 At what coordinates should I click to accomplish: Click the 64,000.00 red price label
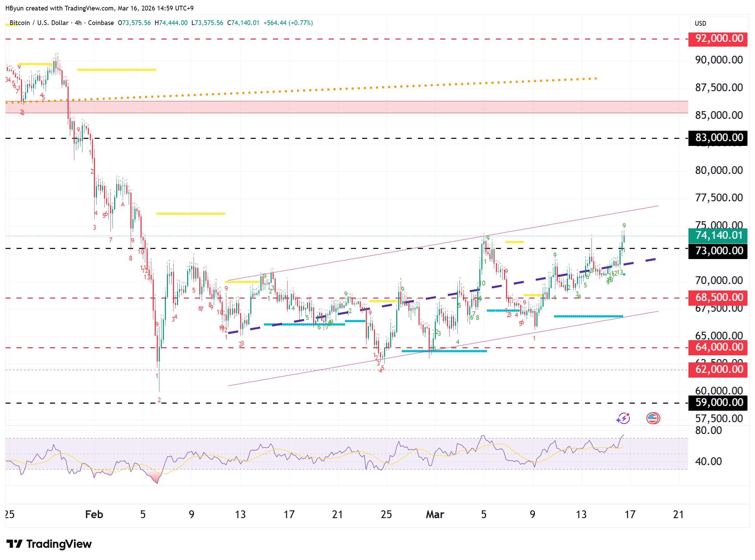click(718, 347)
